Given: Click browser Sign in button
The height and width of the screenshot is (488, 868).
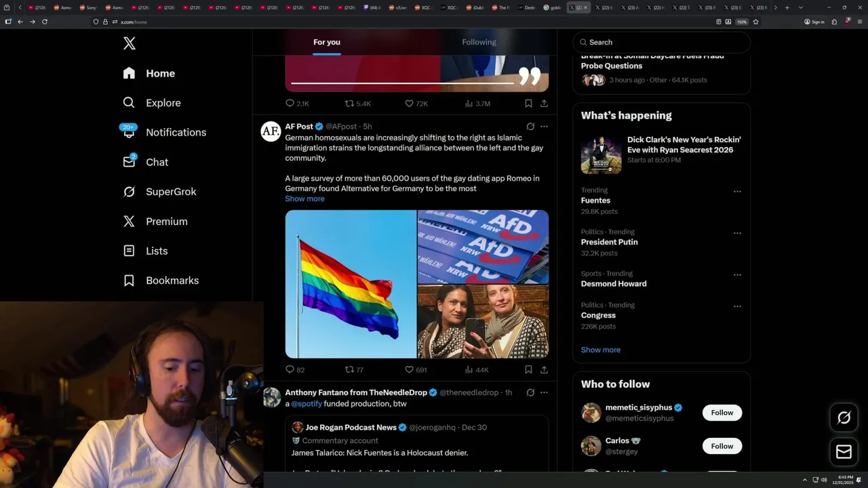Looking at the screenshot, I should point(814,22).
